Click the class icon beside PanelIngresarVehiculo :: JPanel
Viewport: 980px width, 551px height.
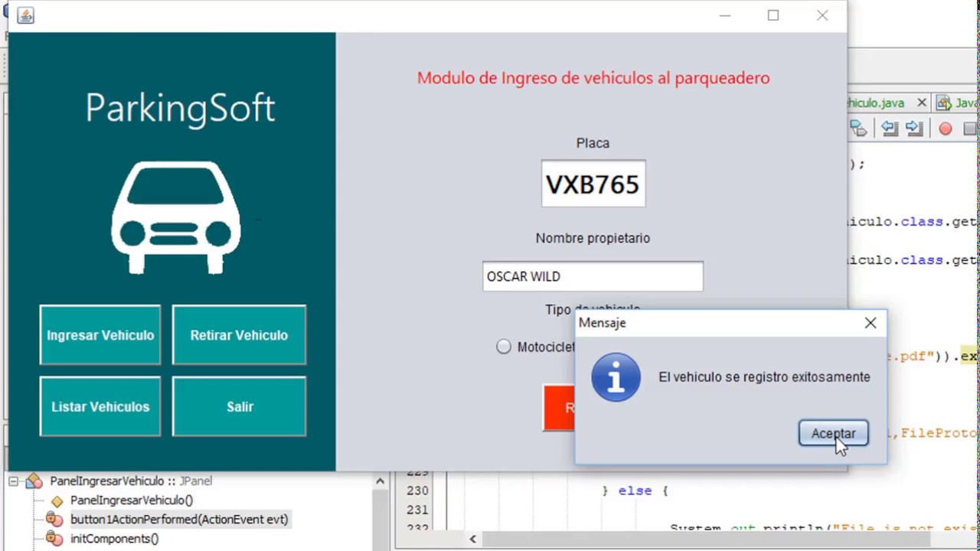(34, 481)
